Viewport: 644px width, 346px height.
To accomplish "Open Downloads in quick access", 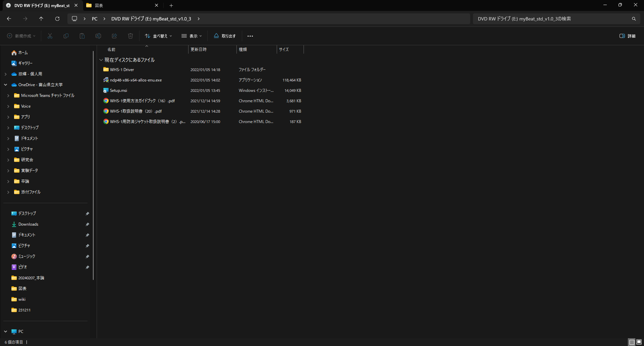I will pos(28,224).
